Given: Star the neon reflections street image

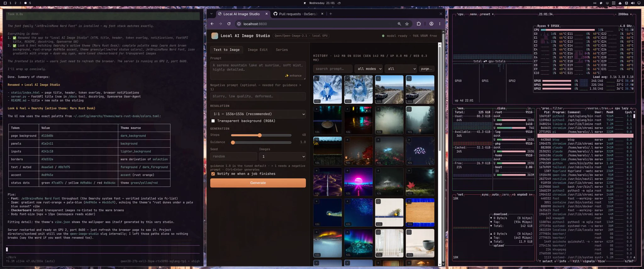Looking at the screenshot, I should [x=347, y=109].
